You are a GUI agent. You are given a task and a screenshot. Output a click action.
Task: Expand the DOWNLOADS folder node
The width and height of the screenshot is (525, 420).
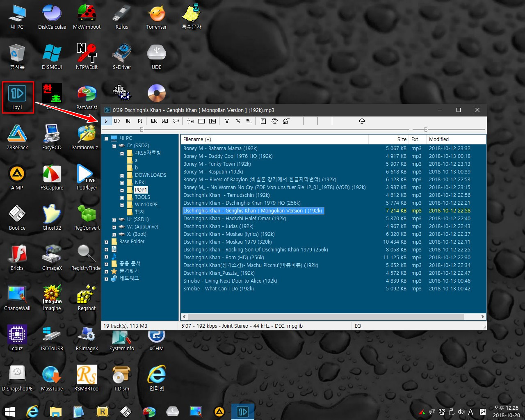pos(122,175)
